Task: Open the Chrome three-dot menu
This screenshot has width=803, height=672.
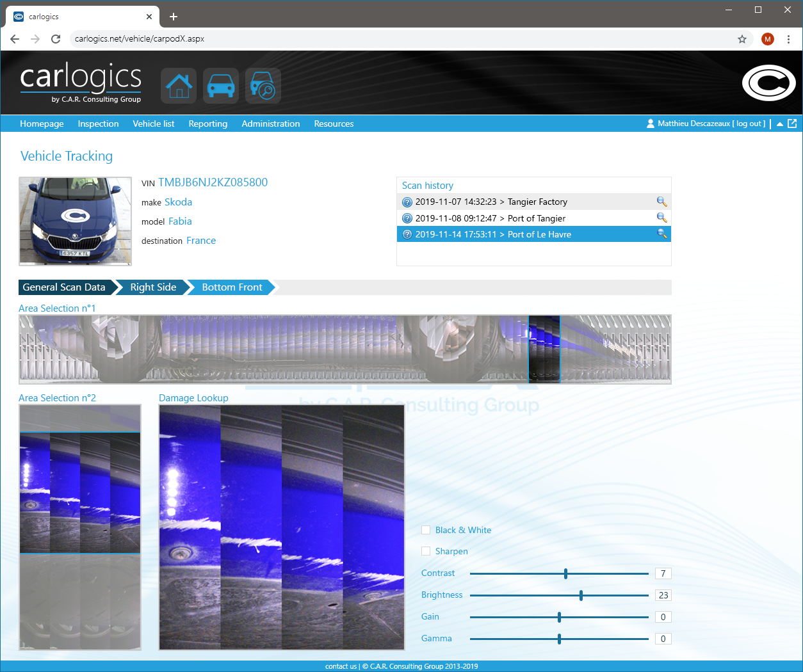Action: pyautogui.click(x=789, y=39)
